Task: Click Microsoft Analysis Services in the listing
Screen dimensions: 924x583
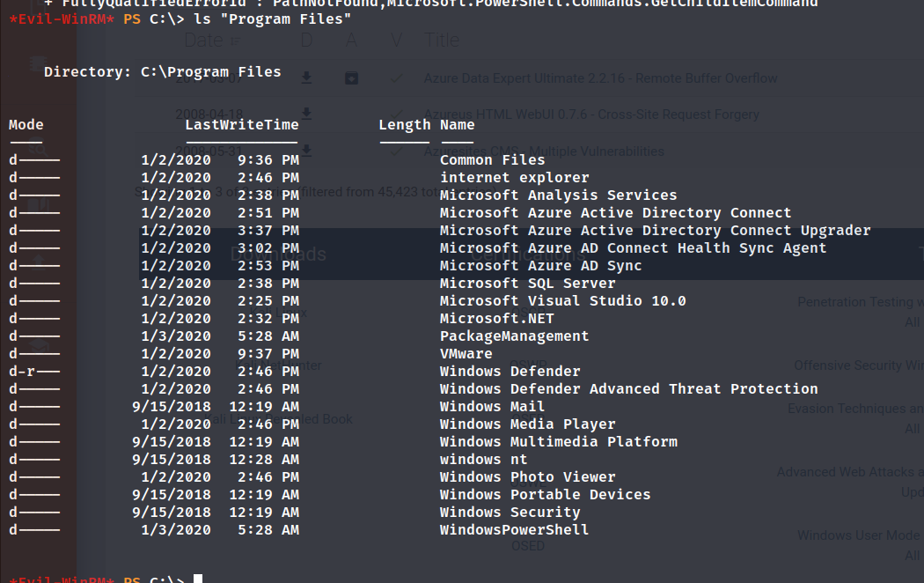Action: pos(558,196)
